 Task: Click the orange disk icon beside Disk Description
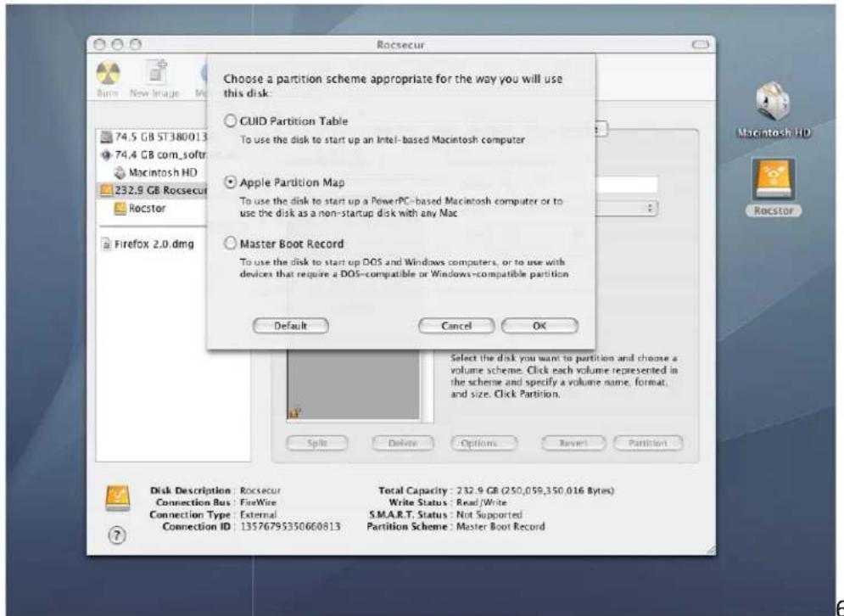(119, 498)
